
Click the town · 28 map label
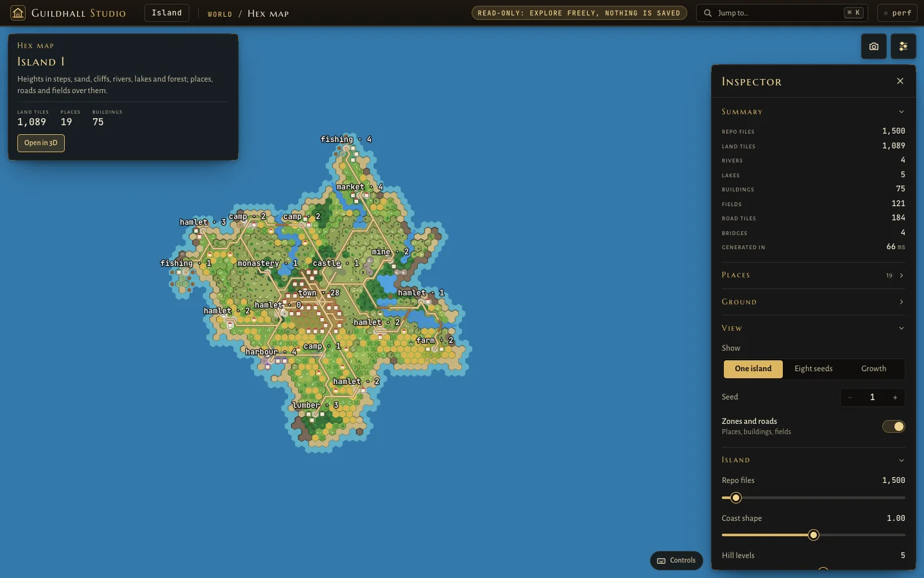[x=319, y=293]
